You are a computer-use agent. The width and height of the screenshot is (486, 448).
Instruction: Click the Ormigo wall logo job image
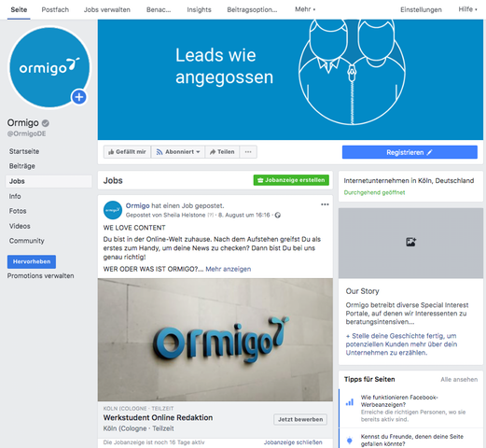pyautogui.click(x=215, y=340)
